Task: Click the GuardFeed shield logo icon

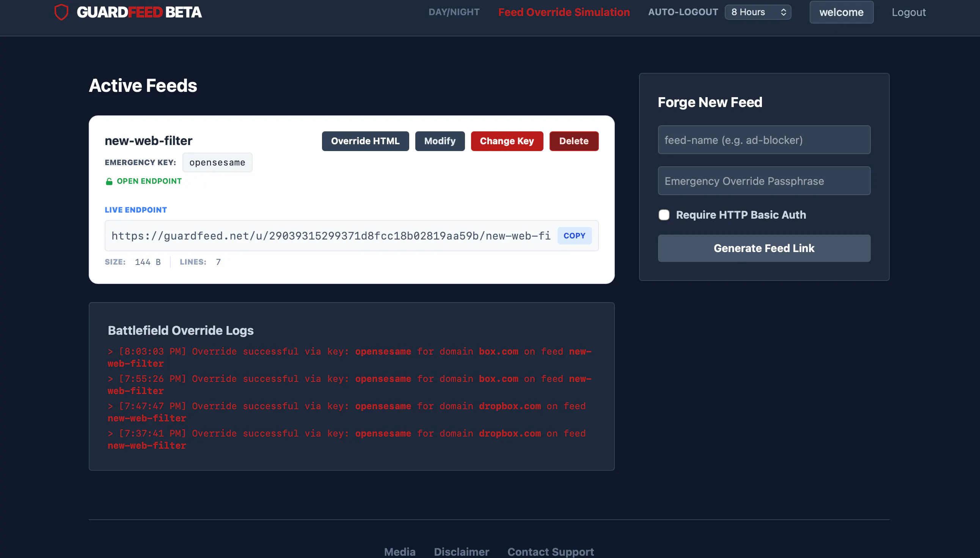Action: point(61,12)
